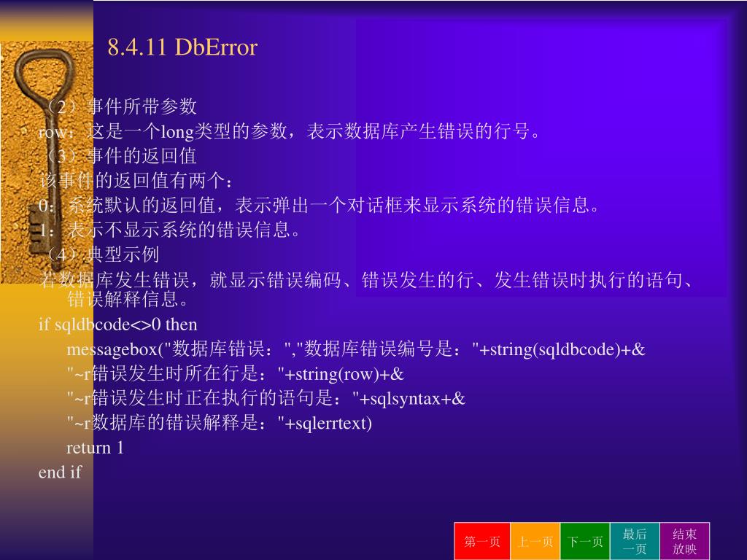Advance with the 下一页 next page button

585,541
